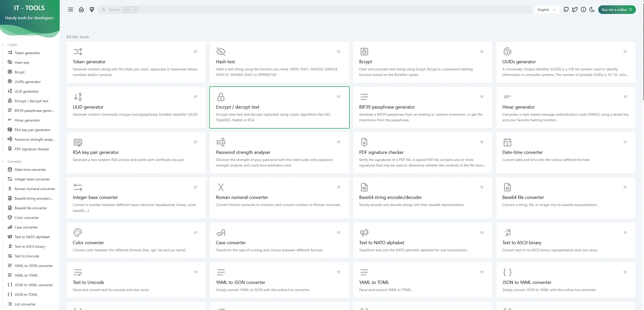Open the UI lib paintbrush icon
The width and height of the screenshot is (644, 310).
pyautogui.click(x=92, y=10)
